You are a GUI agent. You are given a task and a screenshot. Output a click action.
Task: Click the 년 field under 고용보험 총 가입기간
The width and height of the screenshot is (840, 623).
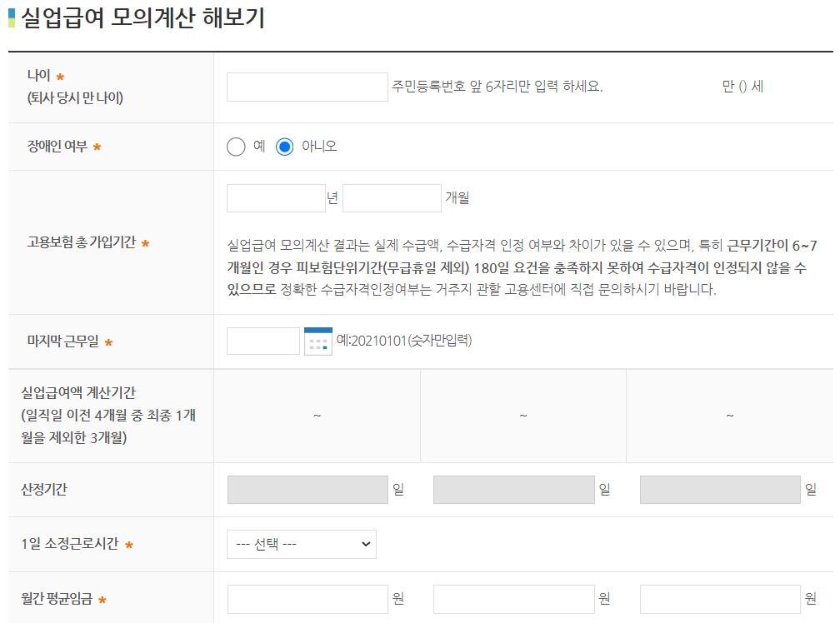276,197
